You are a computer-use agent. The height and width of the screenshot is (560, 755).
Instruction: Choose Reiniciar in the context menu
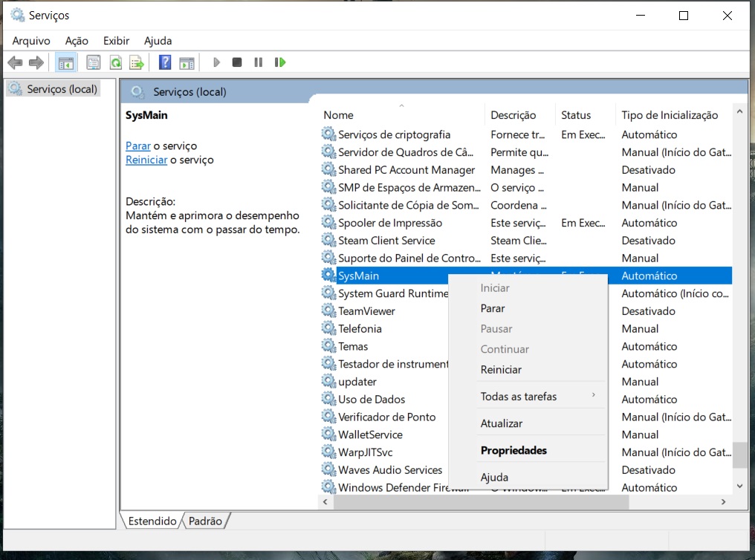[x=528, y=369]
